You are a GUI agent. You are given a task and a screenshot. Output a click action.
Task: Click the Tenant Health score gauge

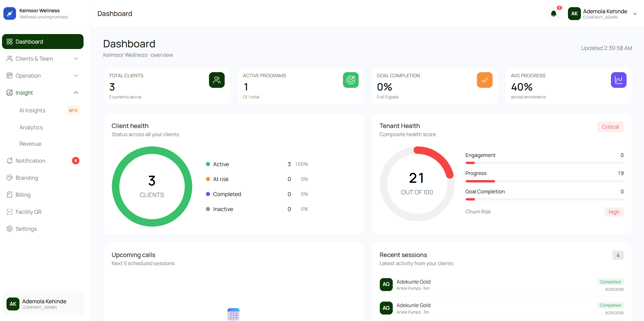[417, 184]
